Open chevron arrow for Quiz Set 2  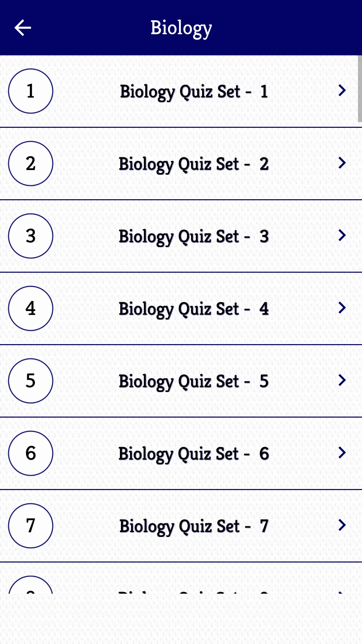[342, 163]
